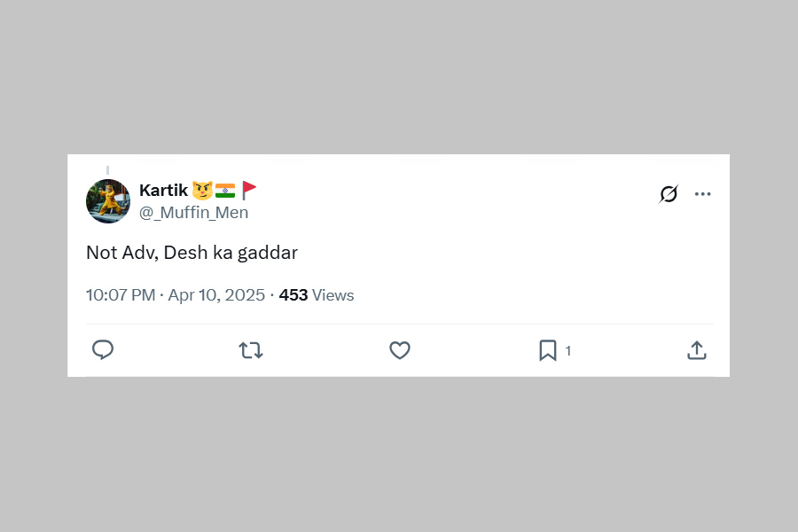Open the three-dot More options menu

pyautogui.click(x=703, y=194)
